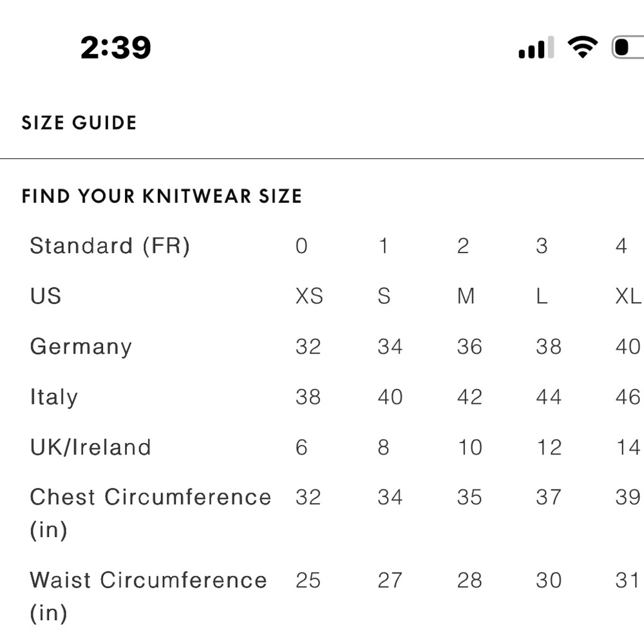The image size is (644, 644).
Task: Select the Standard (FR) row label
Action: point(109,246)
